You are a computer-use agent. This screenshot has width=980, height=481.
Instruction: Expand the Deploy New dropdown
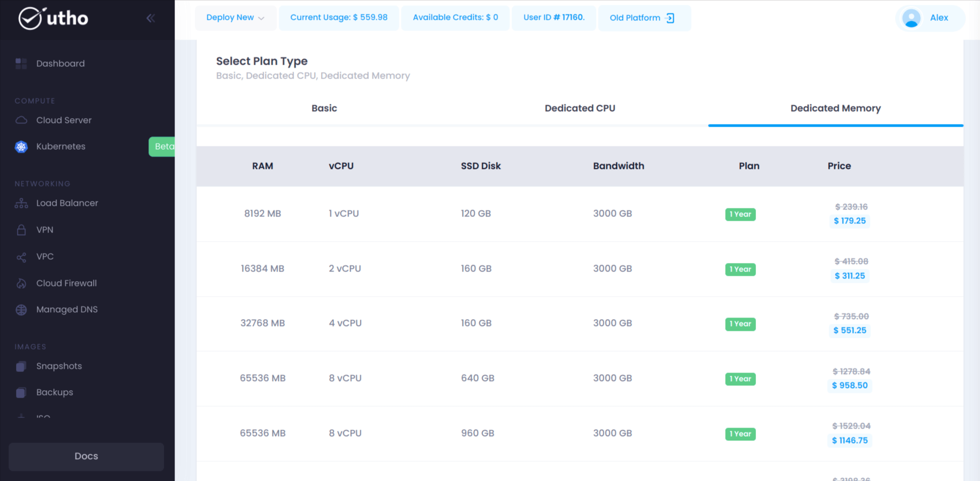(x=235, y=18)
